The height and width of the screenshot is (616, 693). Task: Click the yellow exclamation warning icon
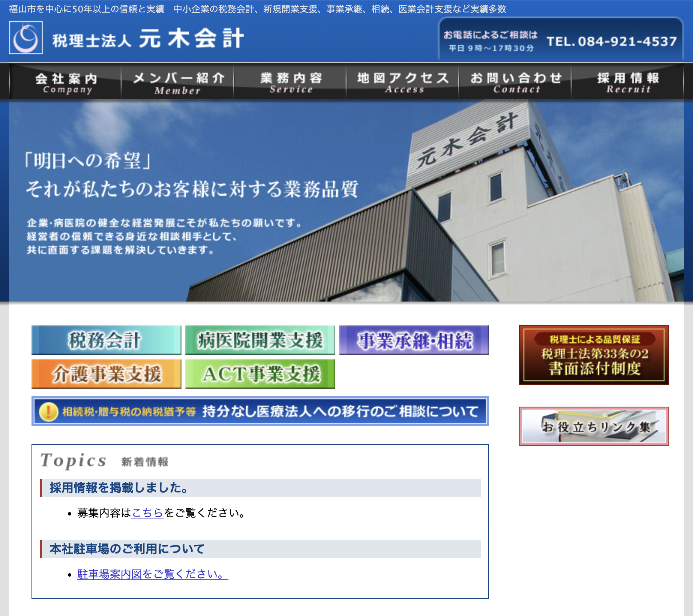click(48, 412)
